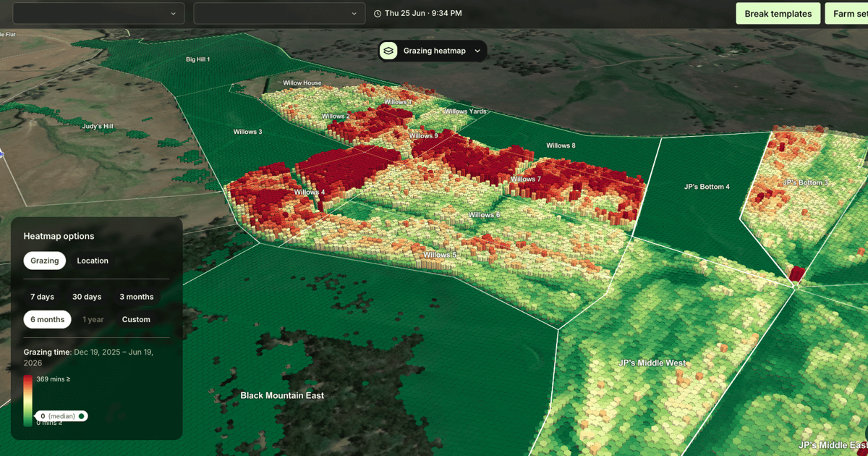Click the Judy's Hill map label

pyautogui.click(x=98, y=127)
